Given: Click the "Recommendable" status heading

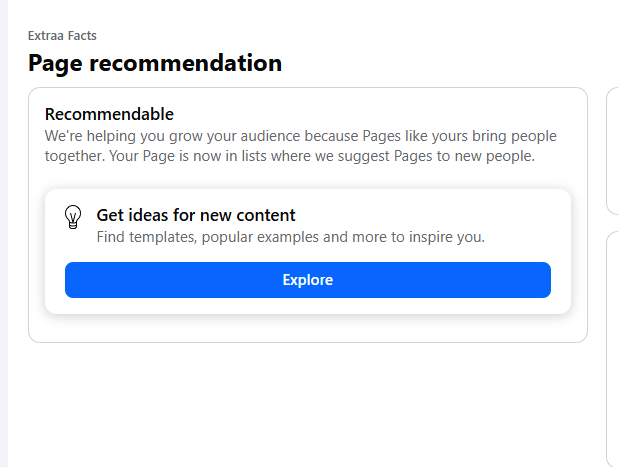Looking at the screenshot, I should (x=109, y=114).
